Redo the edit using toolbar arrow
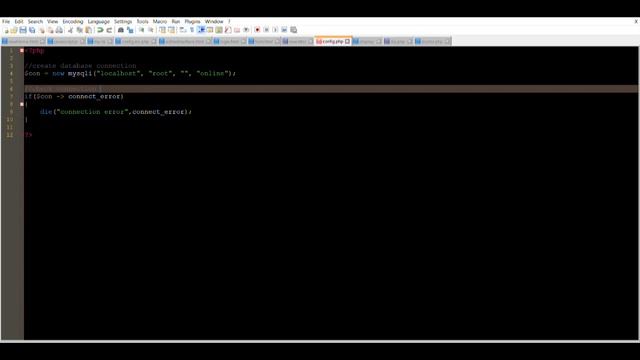Screen dimensions: 640x360 click(109, 30)
